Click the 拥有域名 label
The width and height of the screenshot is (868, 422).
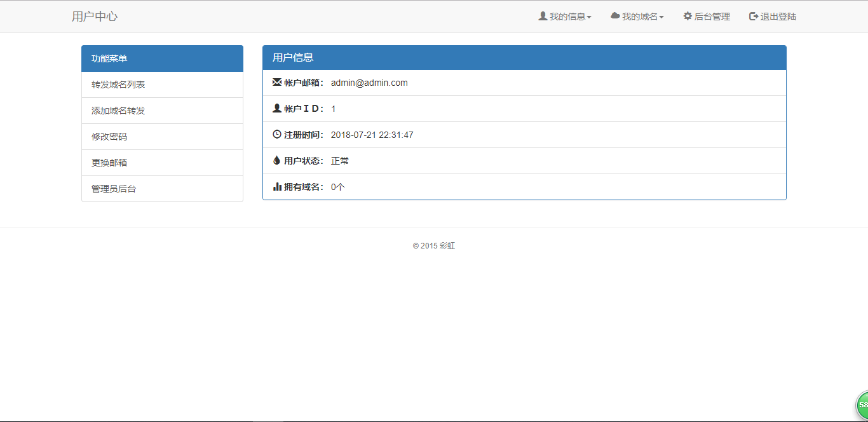pyautogui.click(x=304, y=187)
